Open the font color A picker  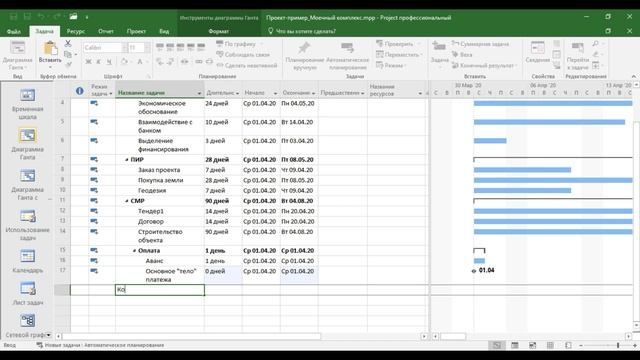(x=140, y=62)
